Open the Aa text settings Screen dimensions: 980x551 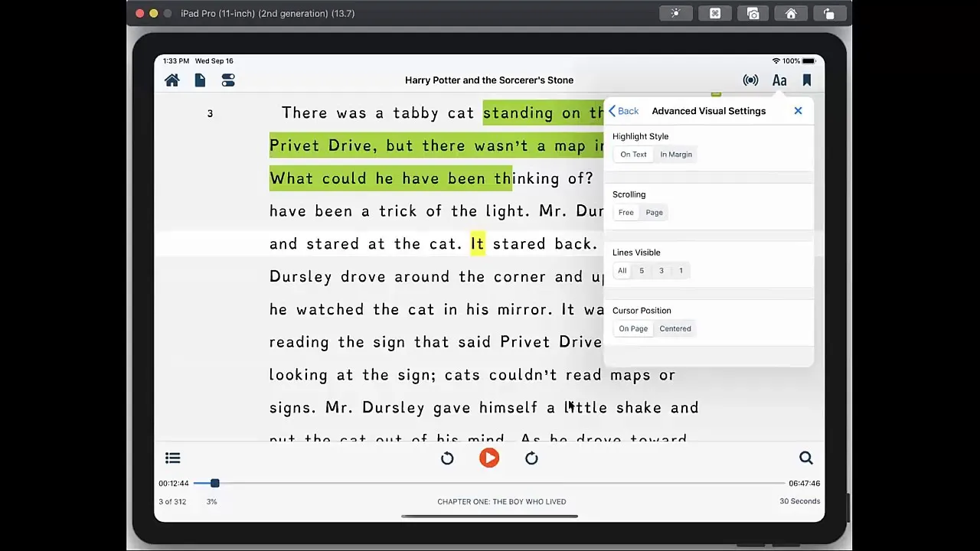click(779, 80)
